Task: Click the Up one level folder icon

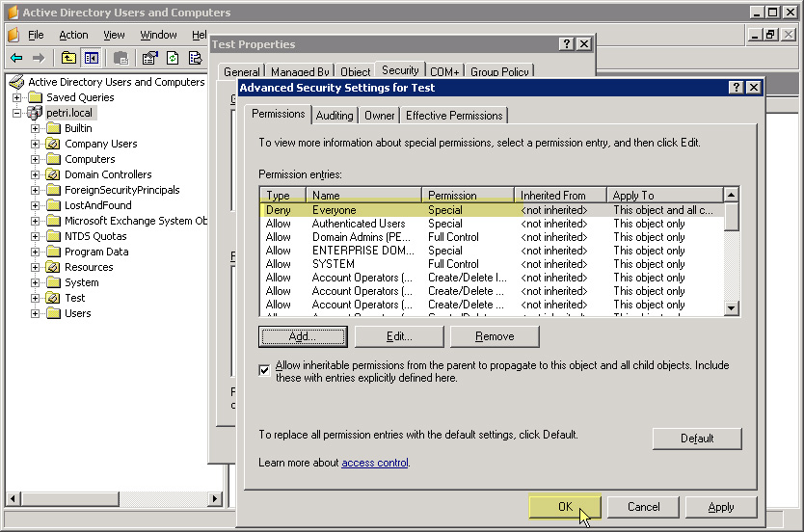Action: (68, 58)
